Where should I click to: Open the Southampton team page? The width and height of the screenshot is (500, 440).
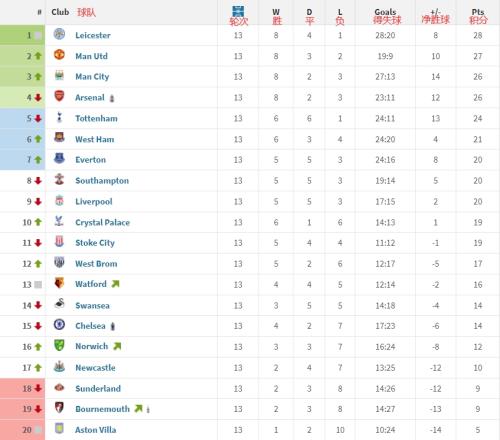102,181
